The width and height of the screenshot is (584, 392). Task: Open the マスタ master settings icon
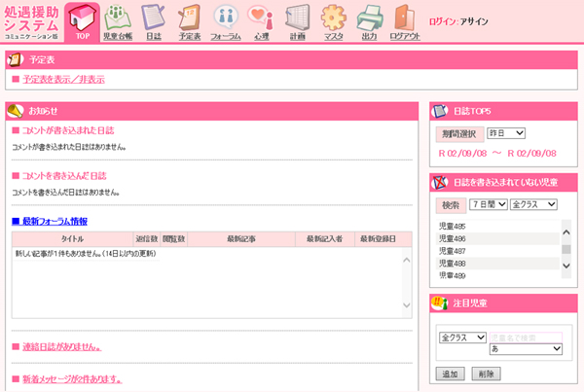coord(332,21)
